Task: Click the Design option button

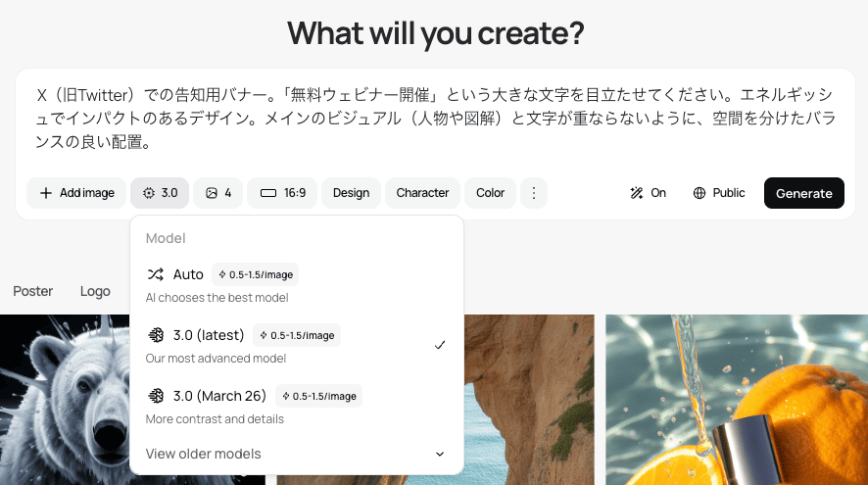Action: [x=351, y=193]
